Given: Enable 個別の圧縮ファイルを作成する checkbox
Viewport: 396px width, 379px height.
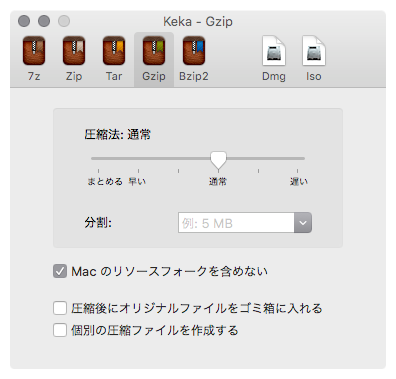Looking at the screenshot, I should [60, 330].
